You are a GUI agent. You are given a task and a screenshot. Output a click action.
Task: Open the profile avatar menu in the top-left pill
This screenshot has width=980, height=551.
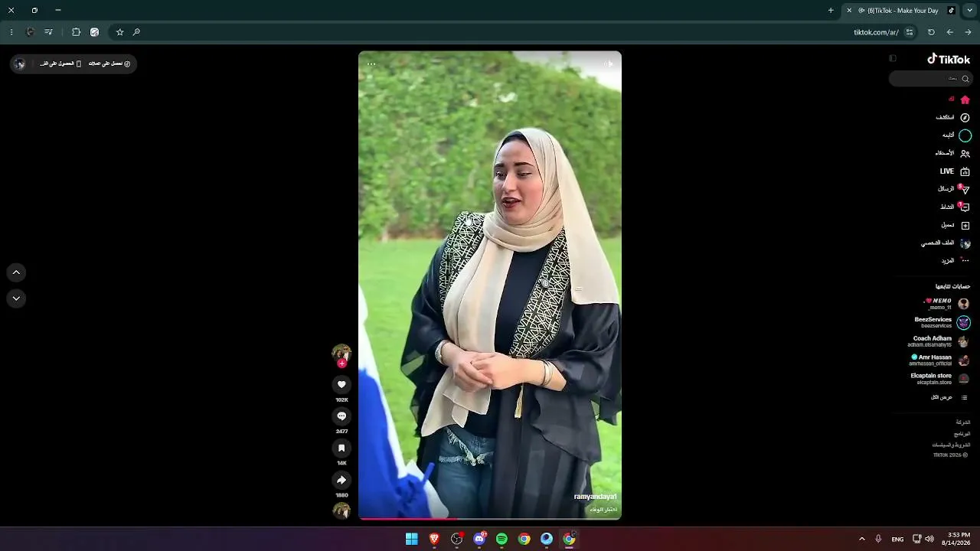pyautogui.click(x=20, y=64)
